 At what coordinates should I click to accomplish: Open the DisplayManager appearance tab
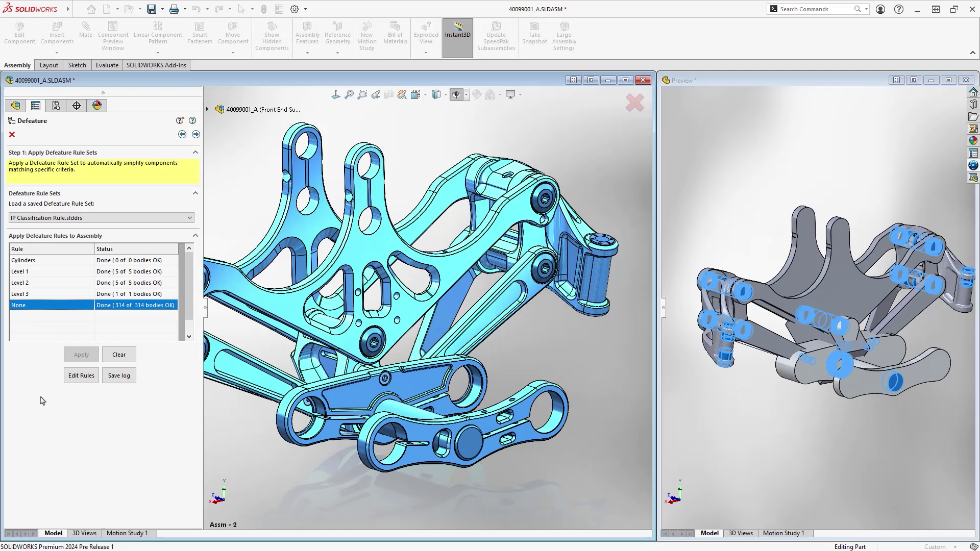(97, 105)
